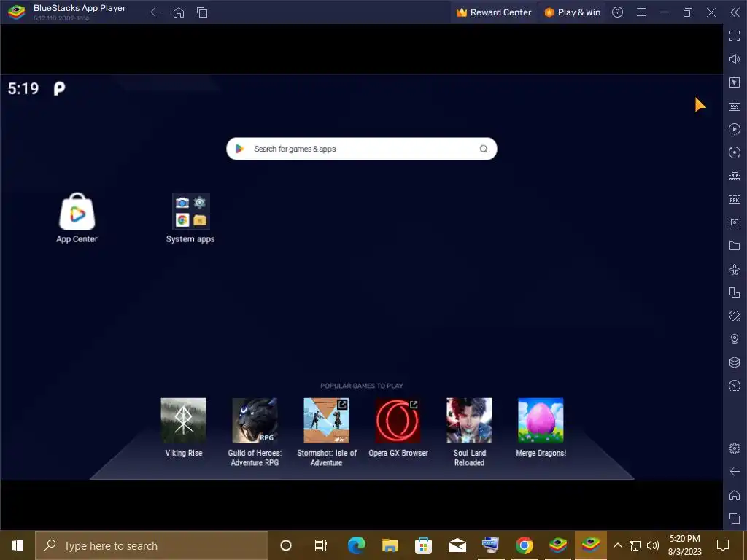Open Play & Win

pyautogui.click(x=572, y=12)
